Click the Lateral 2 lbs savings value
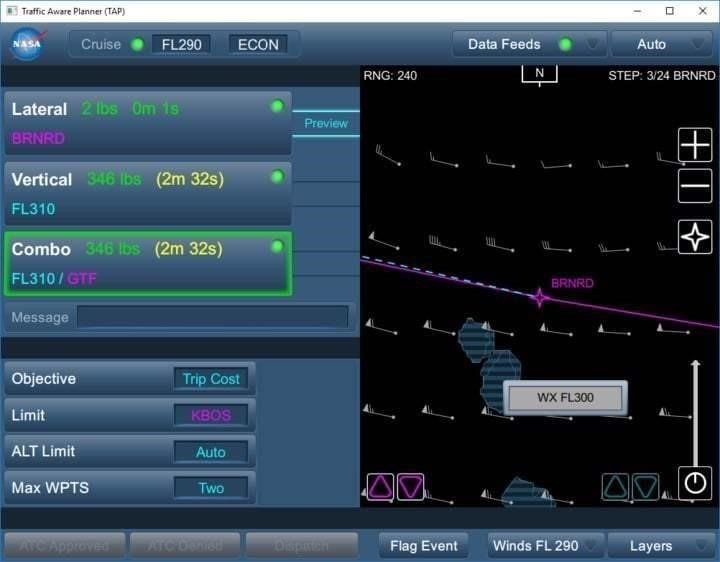This screenshot has height=562, width=720. coord(100,109)
